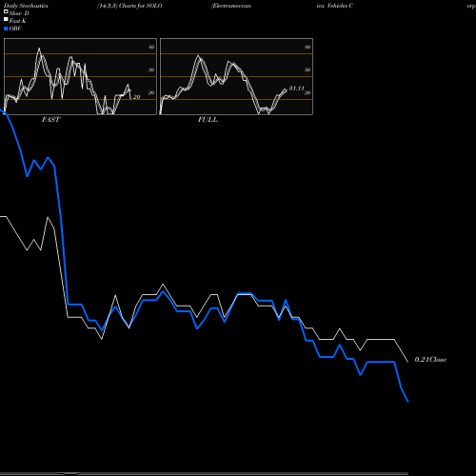
Task: Select the 'OBV' legend label
Action: pyautogui.click(x=15, y=29)
